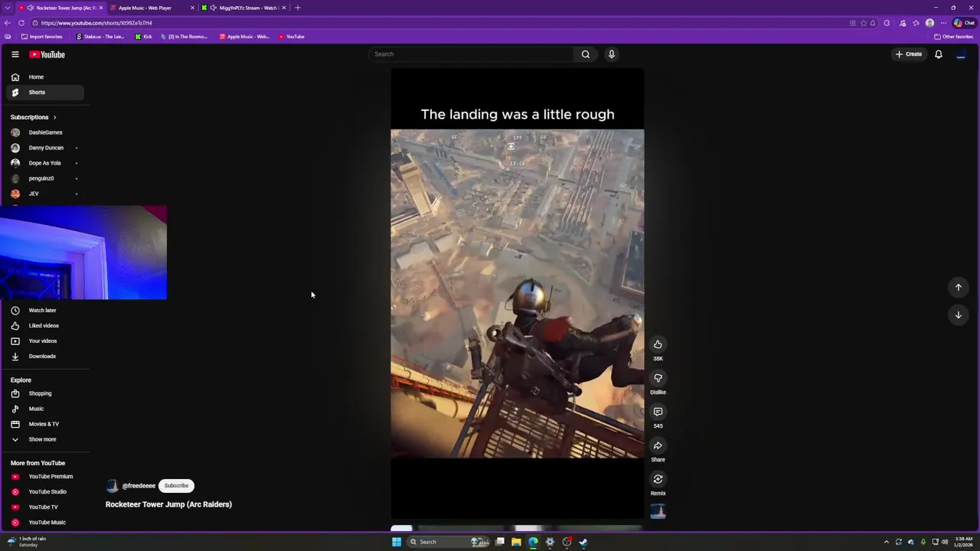The image size is (980, 551).
Task: Expand the Subscriptions section
Action: tap(34, 117)
